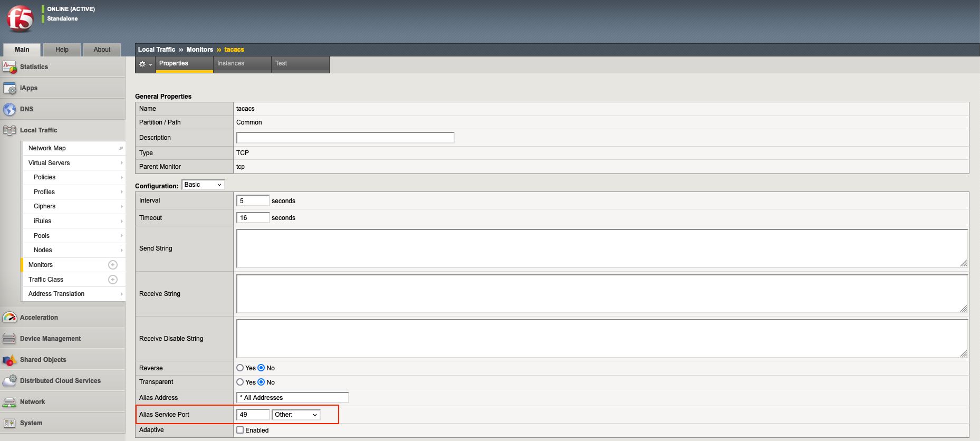Viewport: 980px width, 441px height.
Task: Open the Pools menu item
Action: [x=42, y=236]
